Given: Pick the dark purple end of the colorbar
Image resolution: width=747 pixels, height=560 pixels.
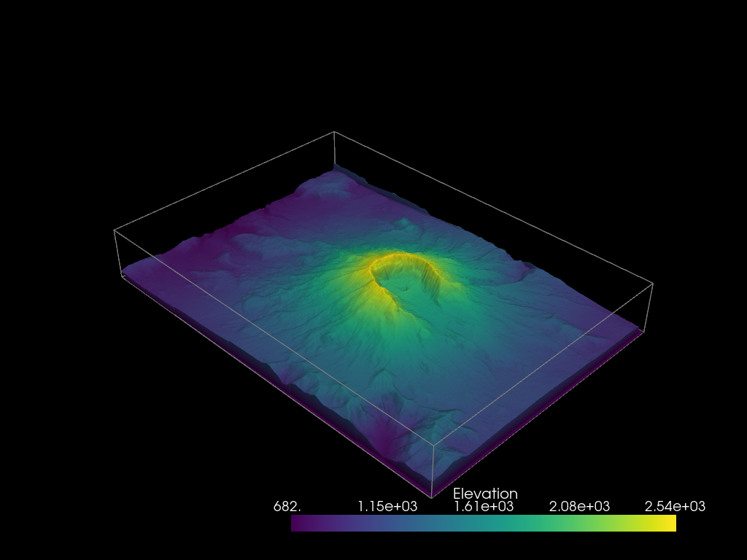Looking at the screenshot, I should click(x=300, y=524).
